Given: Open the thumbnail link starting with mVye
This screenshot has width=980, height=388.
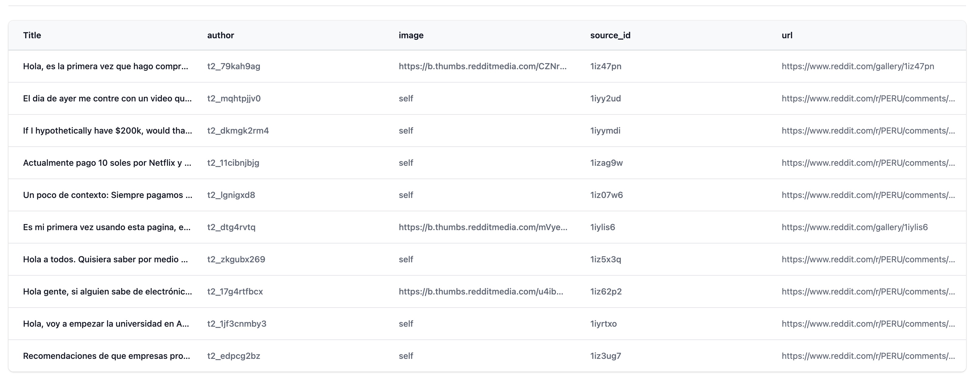Looking at the screenshot, I should point(482,227).
